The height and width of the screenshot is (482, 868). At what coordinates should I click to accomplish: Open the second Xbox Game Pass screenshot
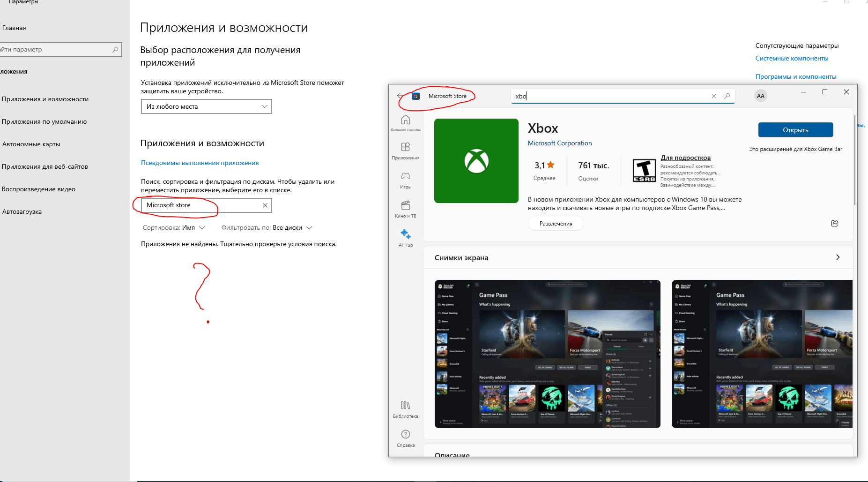(762, 354)
